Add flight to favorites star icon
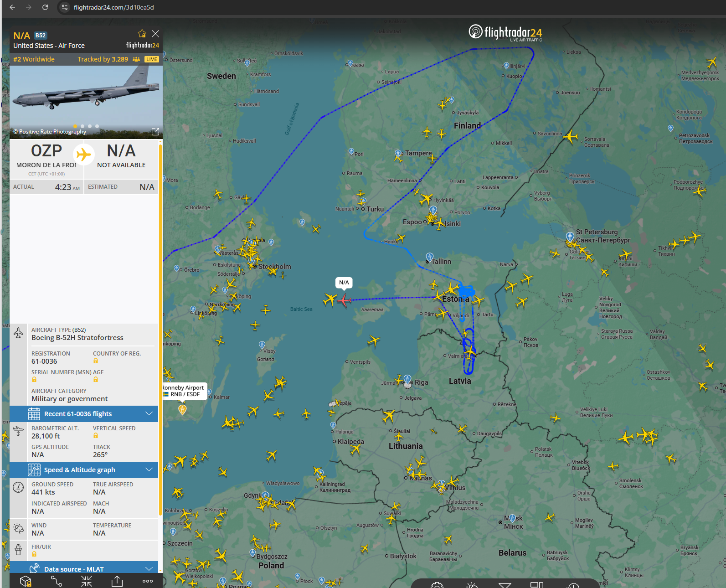 (142, 34)
